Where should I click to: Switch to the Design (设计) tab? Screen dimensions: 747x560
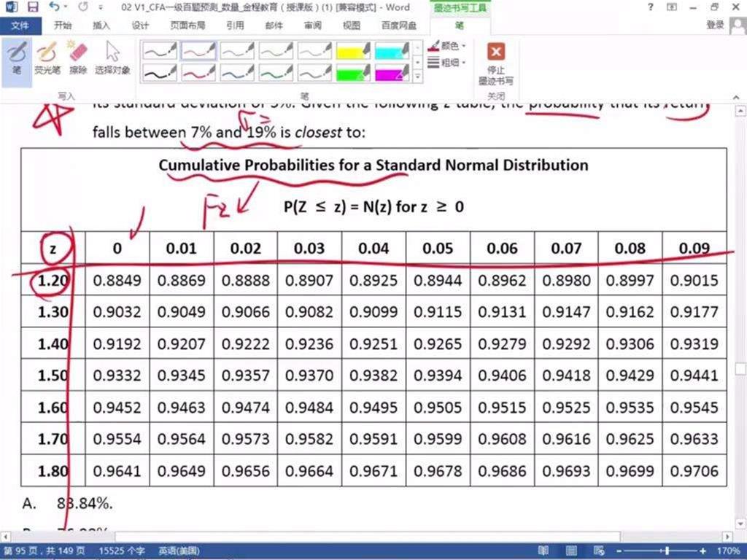(140, 26)
